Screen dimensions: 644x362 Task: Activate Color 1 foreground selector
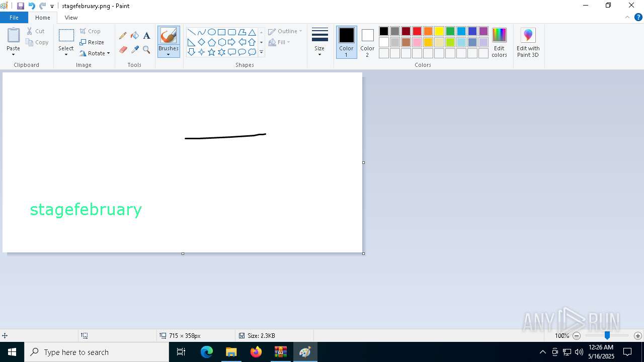347,42
